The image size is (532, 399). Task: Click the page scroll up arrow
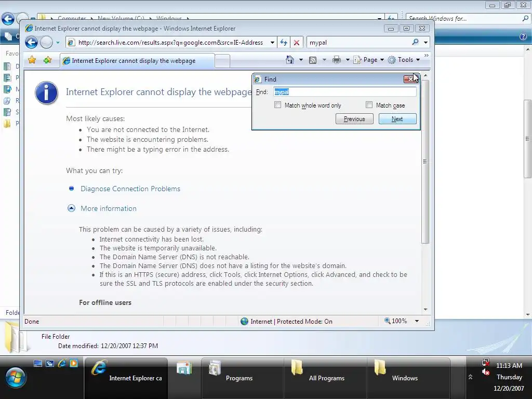click(x=425, y=75)
